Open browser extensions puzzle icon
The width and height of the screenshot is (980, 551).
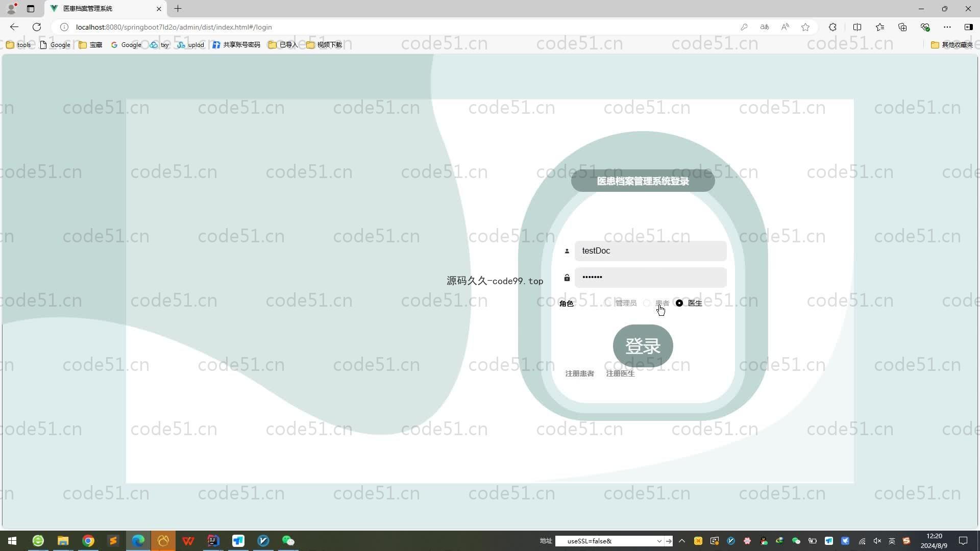tap(832, 27)
